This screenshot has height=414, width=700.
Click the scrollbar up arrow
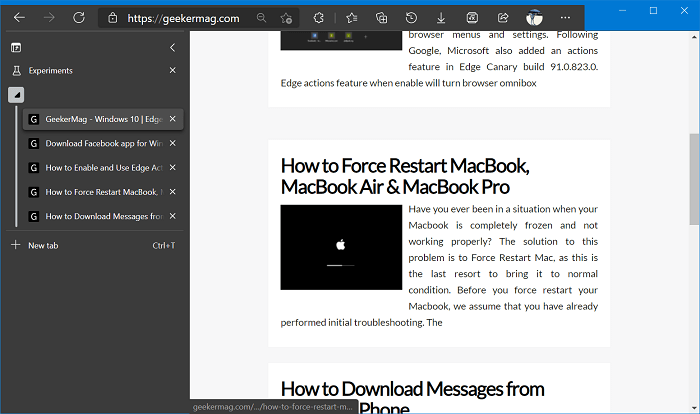pyautogui.click(x=694, y=37)
